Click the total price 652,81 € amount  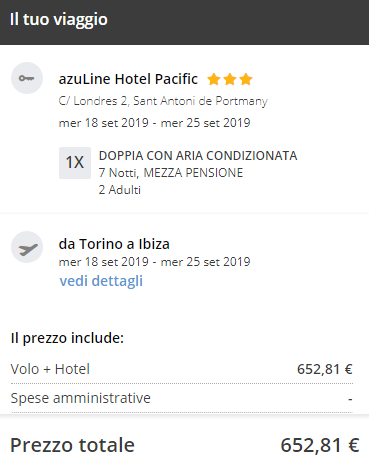320,445
